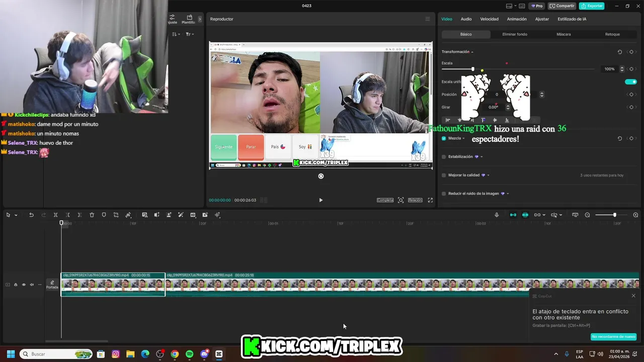Click the Escala slider handle

(472, 69)
